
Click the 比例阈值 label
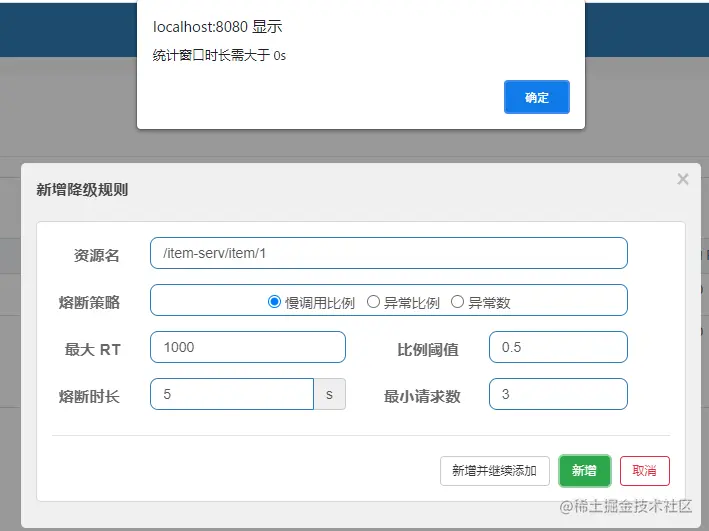(428, 350)
